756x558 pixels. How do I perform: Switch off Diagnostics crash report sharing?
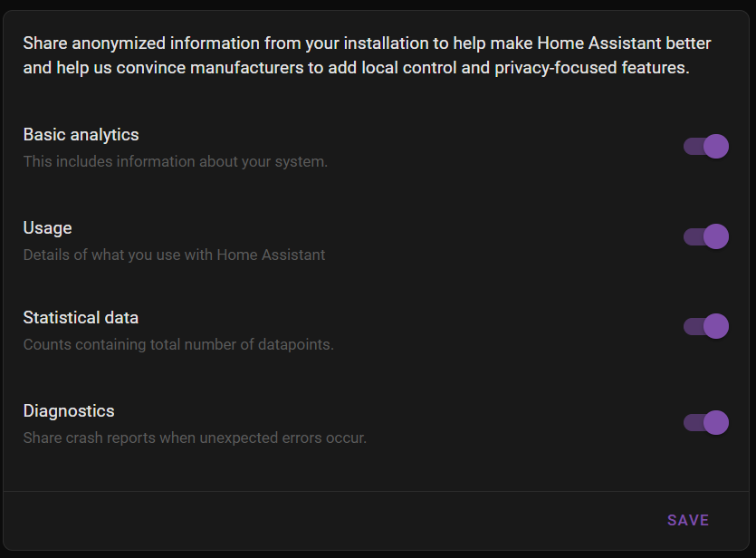point(706,422)
